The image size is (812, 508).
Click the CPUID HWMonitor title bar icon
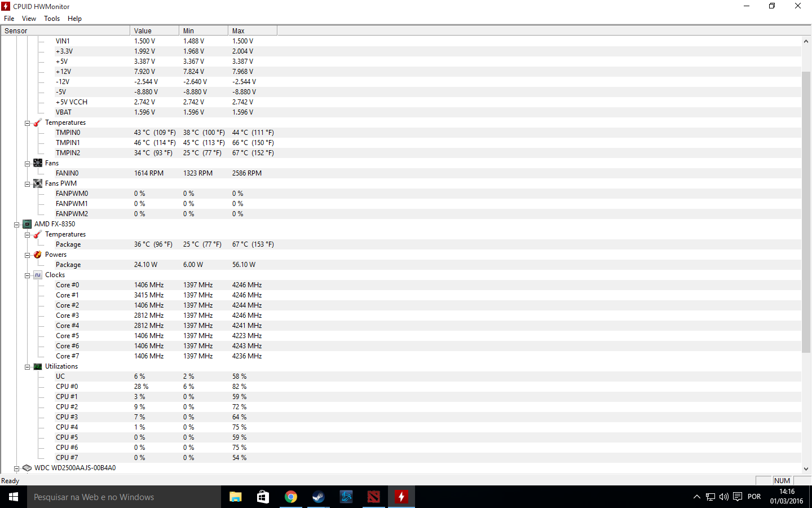pos(6,6)
